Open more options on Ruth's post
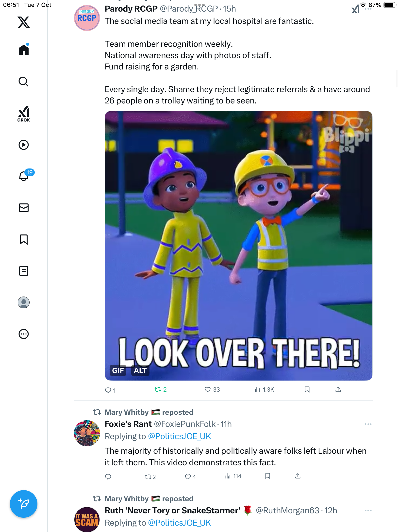 pos(368,511)
